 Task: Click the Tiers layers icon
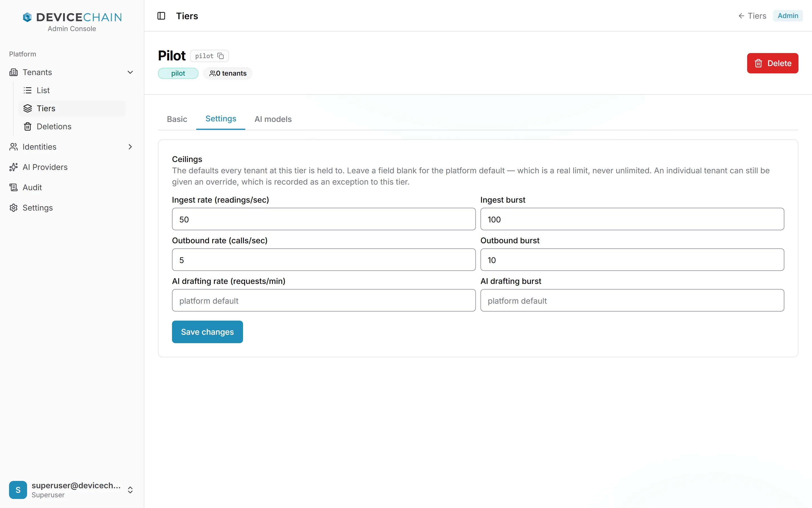click(x=28, y=109)
